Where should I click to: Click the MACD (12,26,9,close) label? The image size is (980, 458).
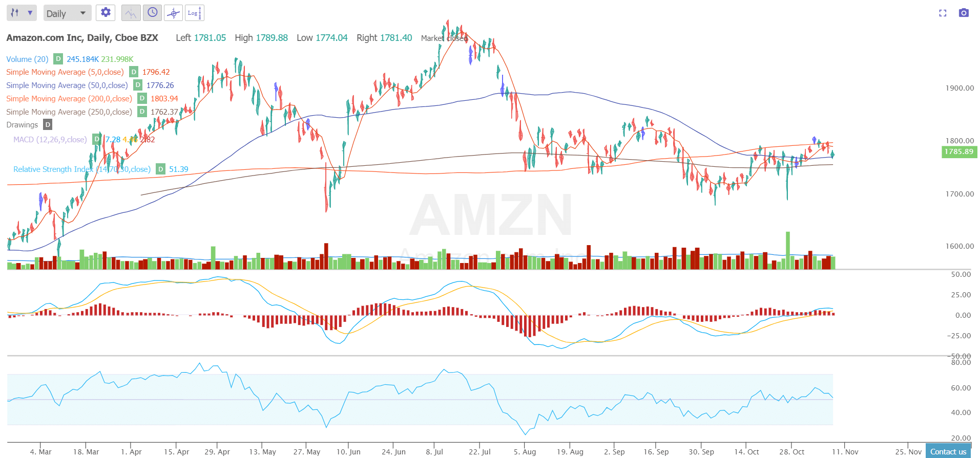(x=50, y=140)
